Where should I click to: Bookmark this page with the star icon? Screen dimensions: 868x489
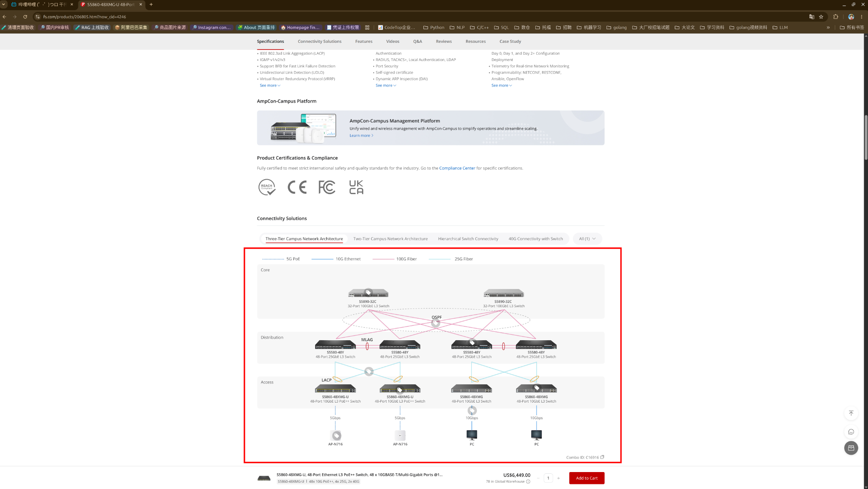coord(821,17)
